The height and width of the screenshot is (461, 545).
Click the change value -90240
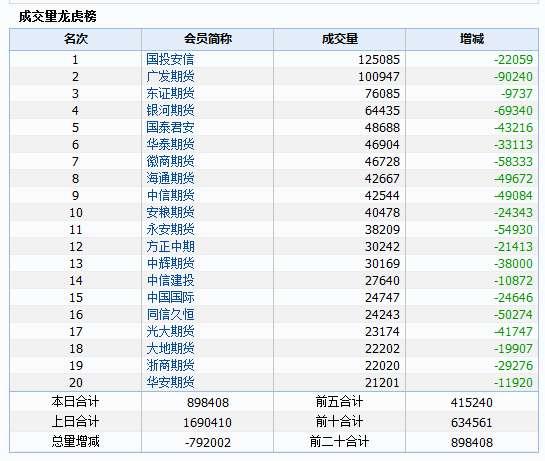point(513,77)
